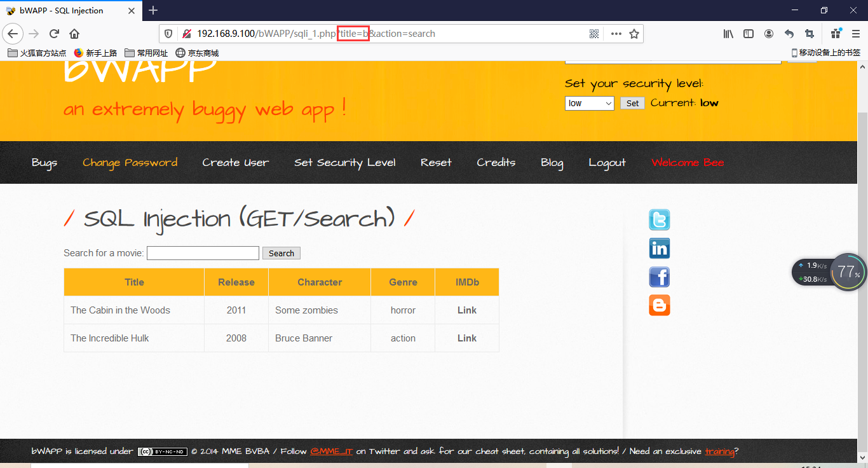Toggle the browser sidebar panel icon
This screenshot has width=868, height=468.
point(748,34)
